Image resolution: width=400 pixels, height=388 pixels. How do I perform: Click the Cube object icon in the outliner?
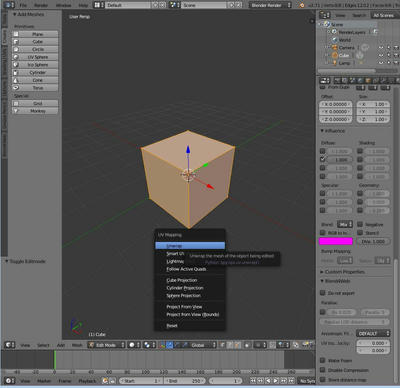click(x=335, y=55)
